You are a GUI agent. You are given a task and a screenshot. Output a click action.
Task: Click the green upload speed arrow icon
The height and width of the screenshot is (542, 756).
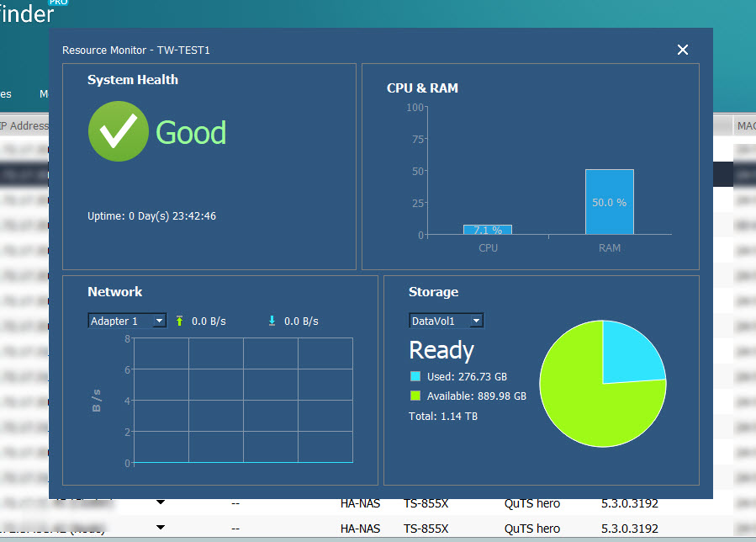click(179, 321)
